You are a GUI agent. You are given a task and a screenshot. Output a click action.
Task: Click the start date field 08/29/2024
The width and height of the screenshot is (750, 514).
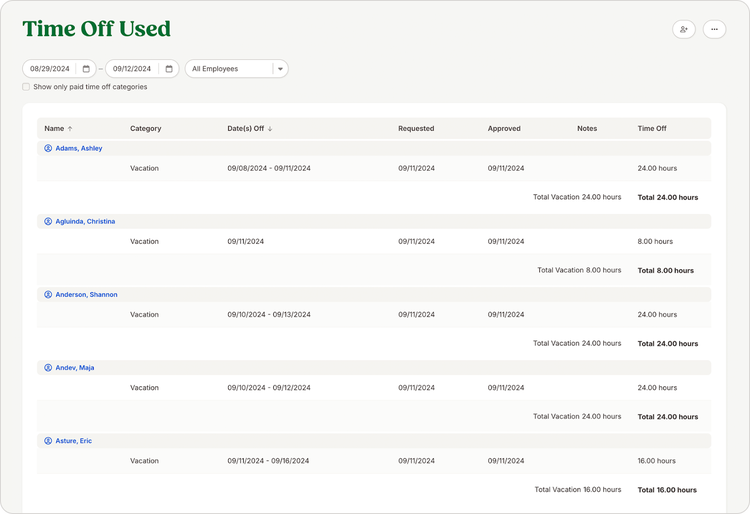click(x=59, y=69)
